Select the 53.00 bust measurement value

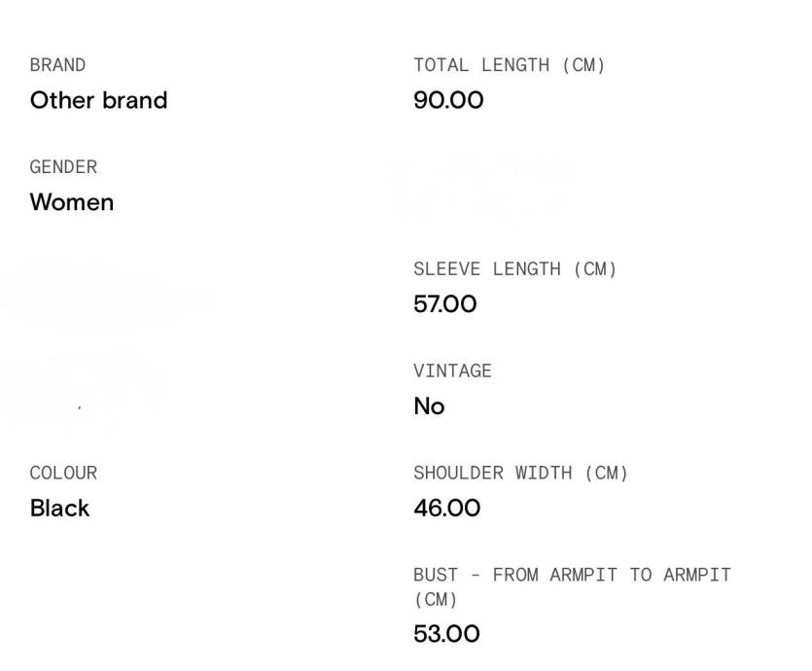tap(446, 634)
